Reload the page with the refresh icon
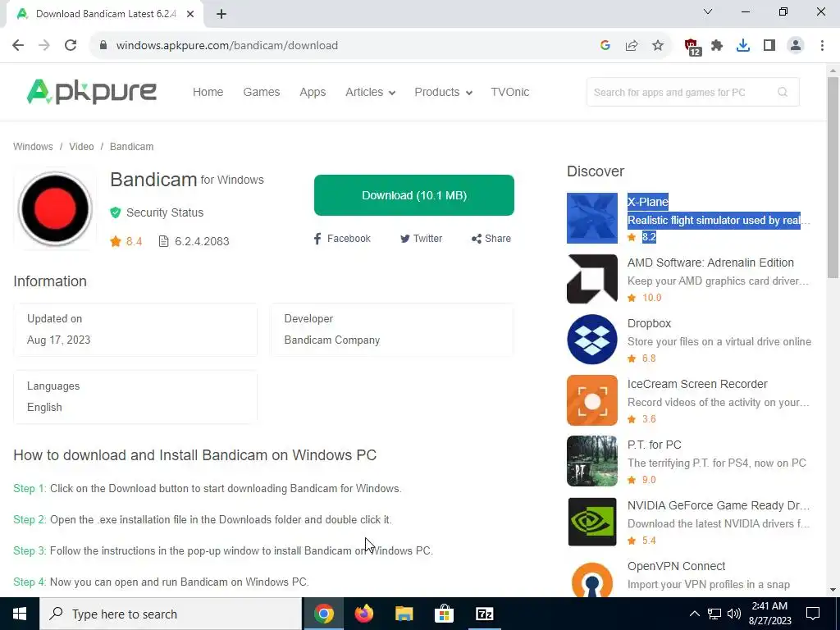840x630 pixels. (71, 46)
